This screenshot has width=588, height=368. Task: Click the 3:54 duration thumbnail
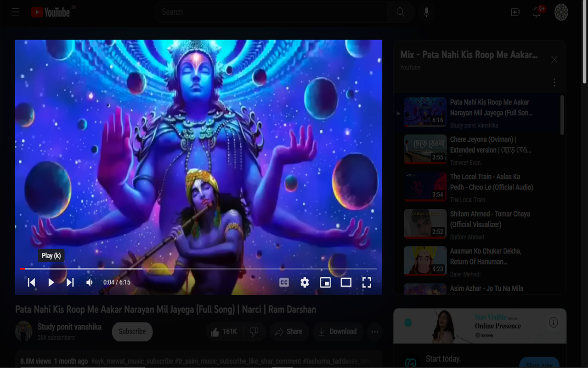(x=425, y=186)
